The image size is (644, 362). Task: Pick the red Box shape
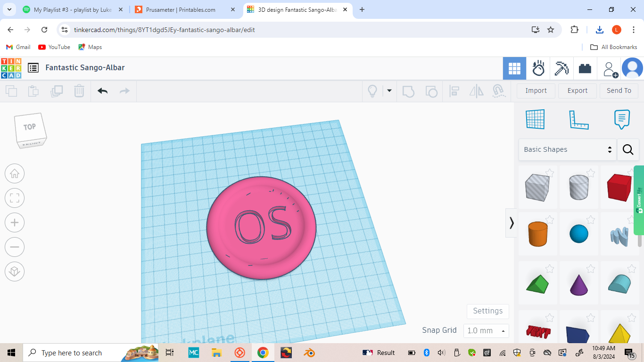click(x=619, y=187)
